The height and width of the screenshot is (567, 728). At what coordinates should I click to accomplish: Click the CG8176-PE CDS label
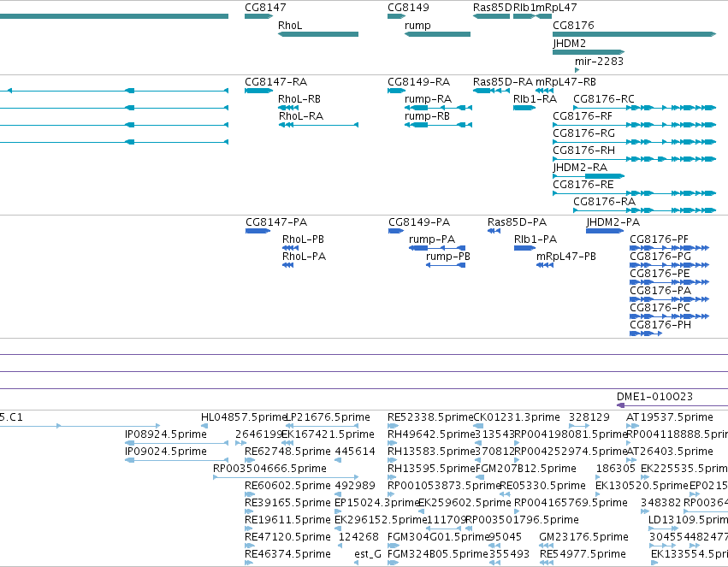pyautogui.click(x=660, y=274)
